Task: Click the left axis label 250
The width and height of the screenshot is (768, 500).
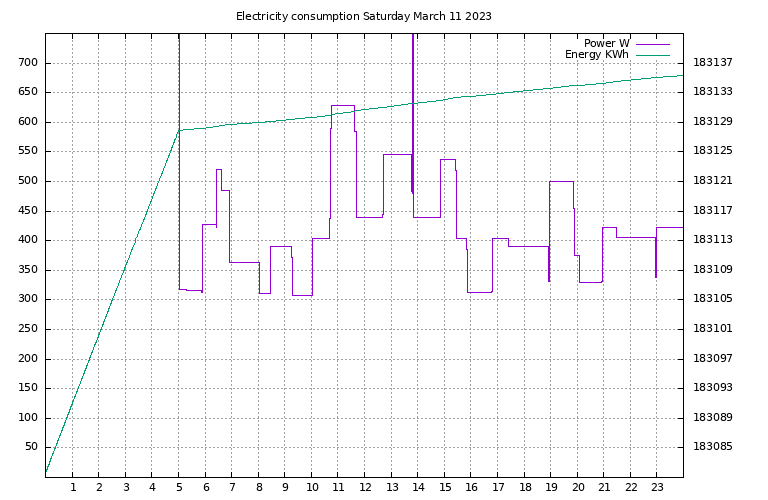Action: [x=28, y=329]
